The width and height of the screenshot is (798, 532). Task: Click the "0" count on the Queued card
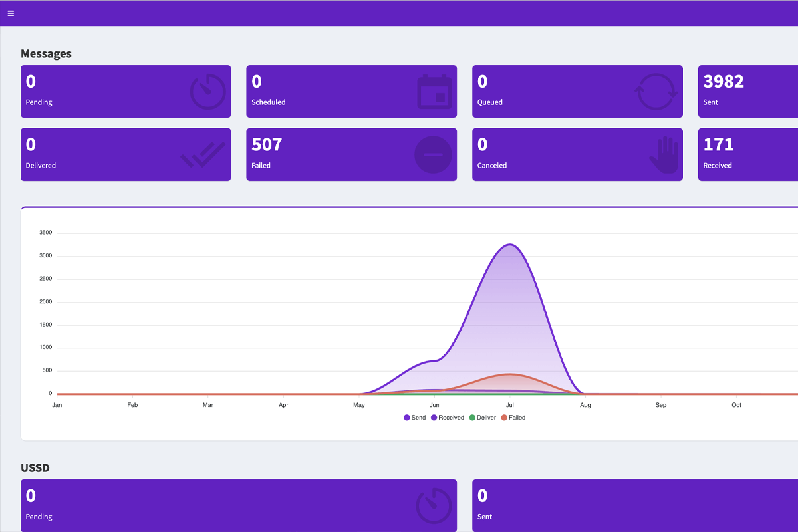tap(483, 82)
